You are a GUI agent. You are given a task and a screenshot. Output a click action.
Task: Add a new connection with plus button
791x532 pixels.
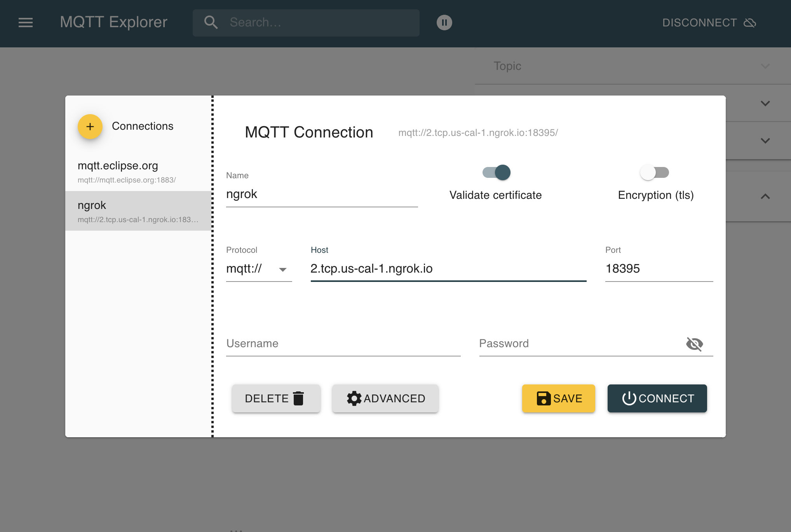point(90,127)
